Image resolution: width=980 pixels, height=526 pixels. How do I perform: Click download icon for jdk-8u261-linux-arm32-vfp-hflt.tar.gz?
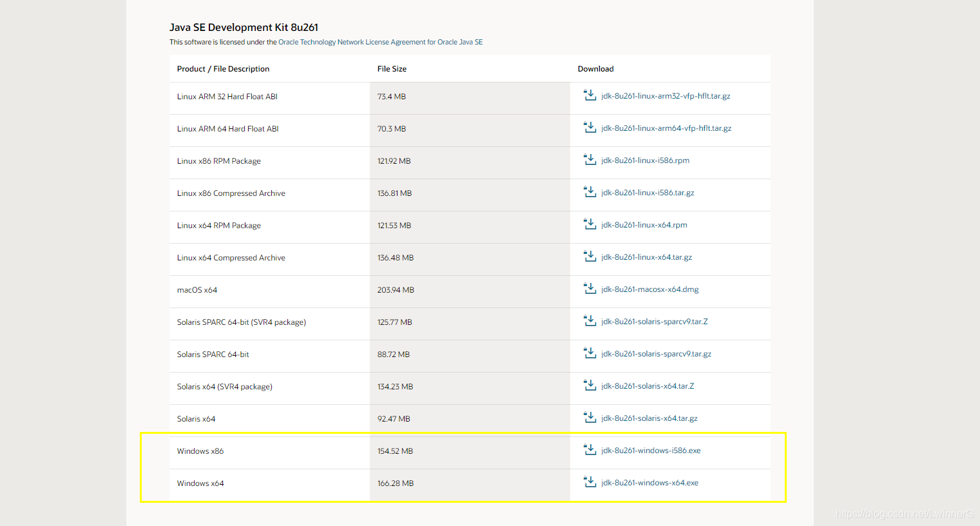coord(590,95)
